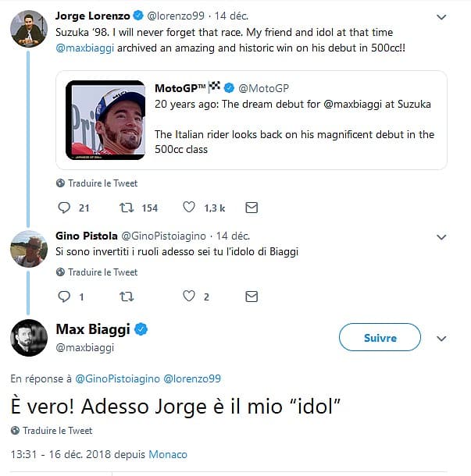Retweet Gino Pistola's reply

tap(127, 297)
